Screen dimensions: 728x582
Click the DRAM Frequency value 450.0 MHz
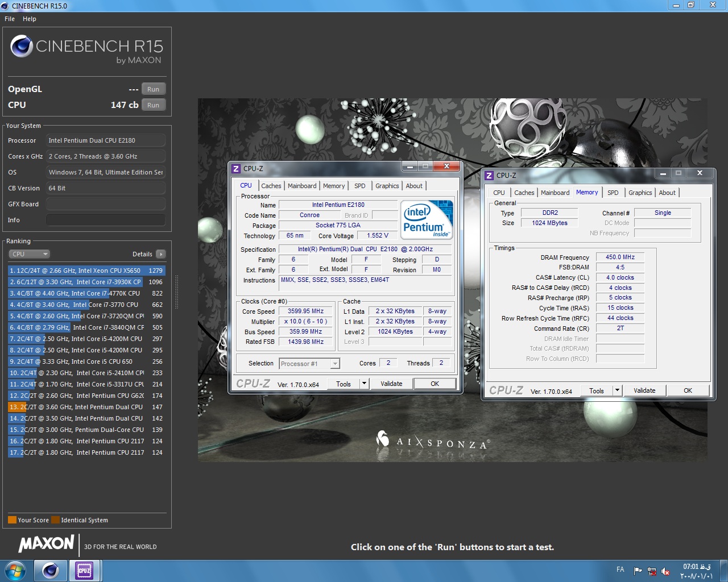(620, 257)
